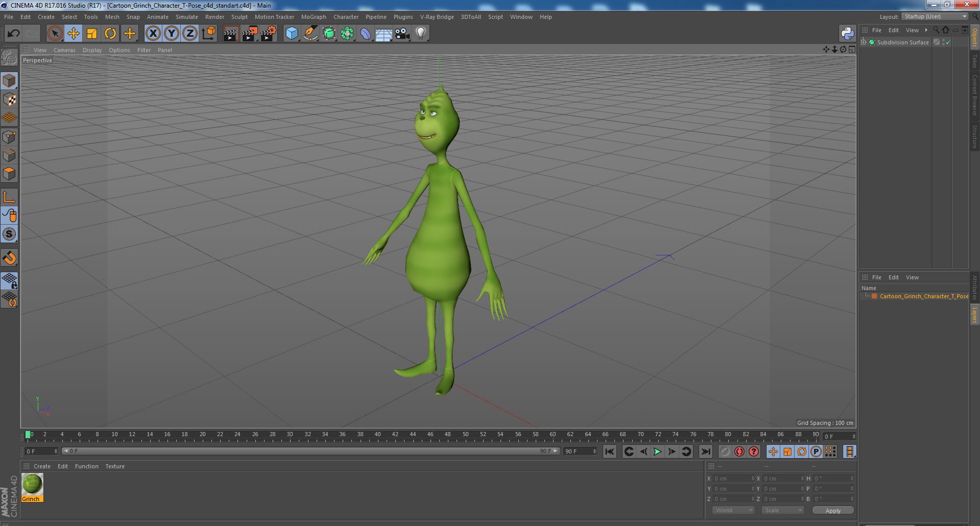Image resolution: width=980 pixels, height=526 pixels.
Task: Select the Scale tool icon
Action: tap(92, 34)
